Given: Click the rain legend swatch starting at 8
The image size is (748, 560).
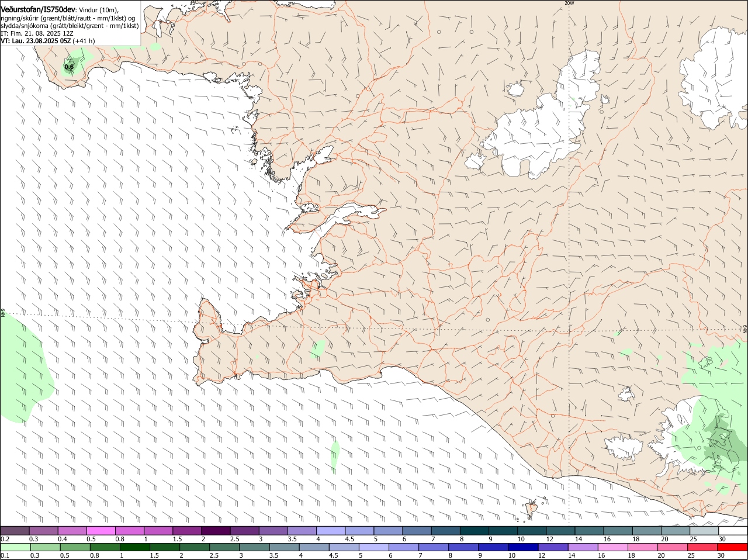Looking at the screenshot, I should [x=462, y=547].
